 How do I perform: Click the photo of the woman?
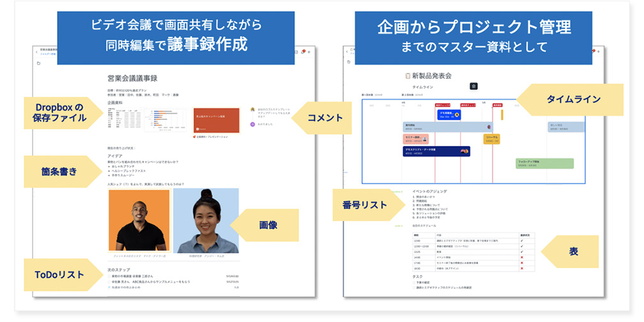click(x=205, y=220)
